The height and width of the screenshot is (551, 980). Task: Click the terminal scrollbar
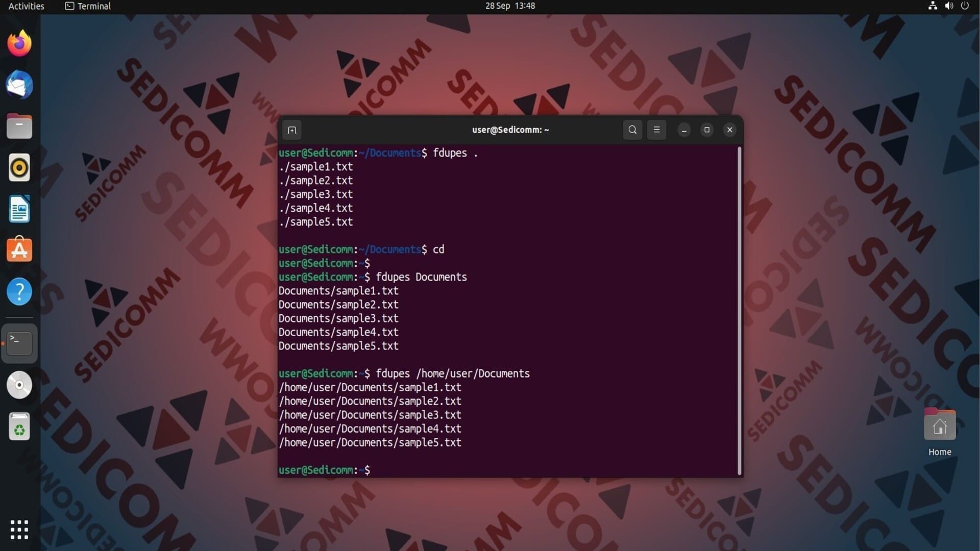tap(739, 311)
